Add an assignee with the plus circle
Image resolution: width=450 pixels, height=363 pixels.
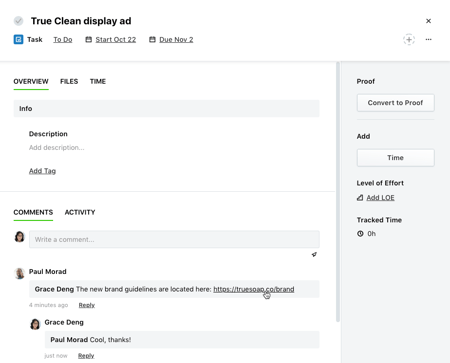coord(409,39)
